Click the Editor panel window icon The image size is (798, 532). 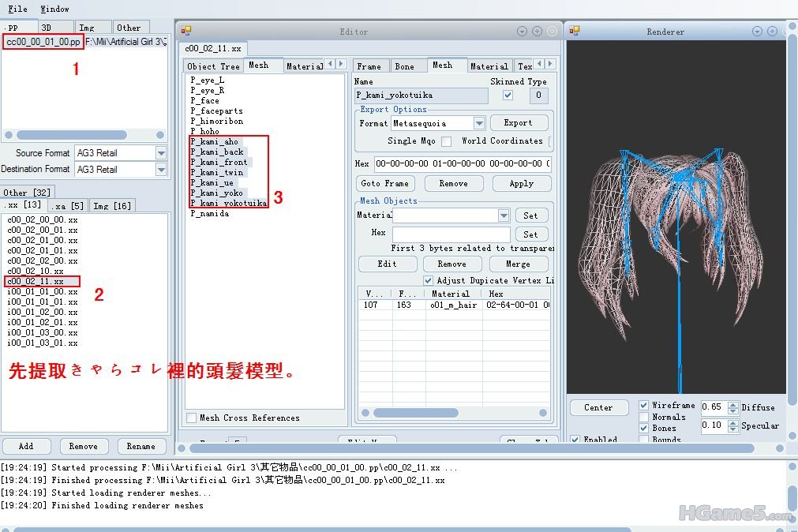click(x=185, y=31)
